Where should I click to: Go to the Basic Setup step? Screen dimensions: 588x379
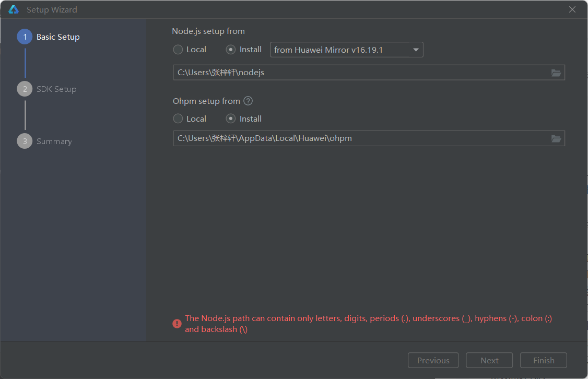[49, 37]
